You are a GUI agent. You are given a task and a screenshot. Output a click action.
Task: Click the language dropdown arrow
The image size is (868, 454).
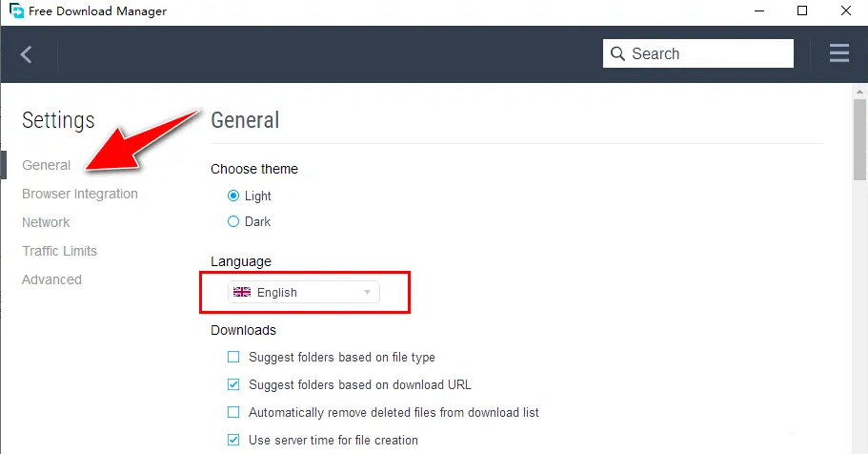[x=367, y=293]
